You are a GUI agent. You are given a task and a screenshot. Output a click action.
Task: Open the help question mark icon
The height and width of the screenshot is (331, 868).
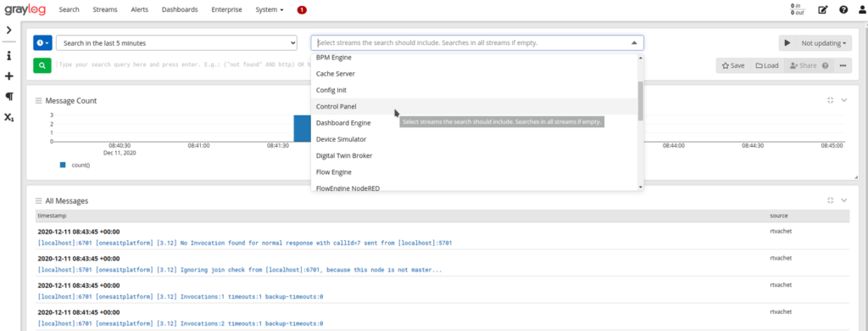tap(843, 9)
